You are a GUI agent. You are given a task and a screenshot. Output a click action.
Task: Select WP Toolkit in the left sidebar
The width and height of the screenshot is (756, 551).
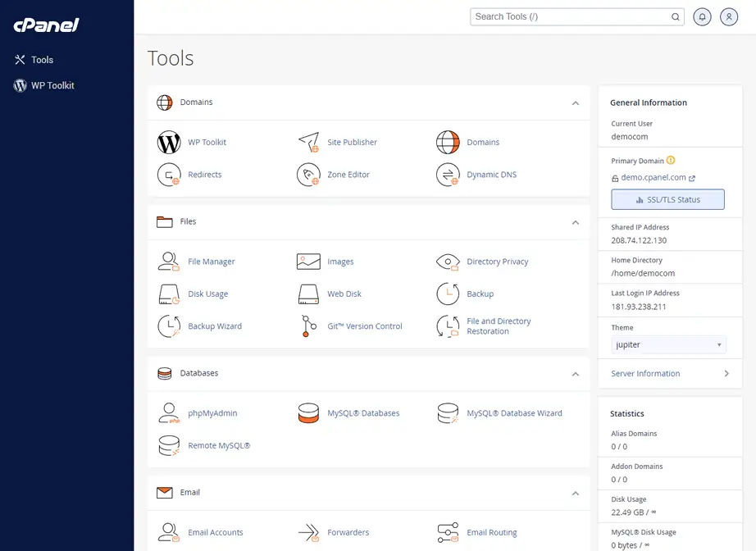click(52, 85)
